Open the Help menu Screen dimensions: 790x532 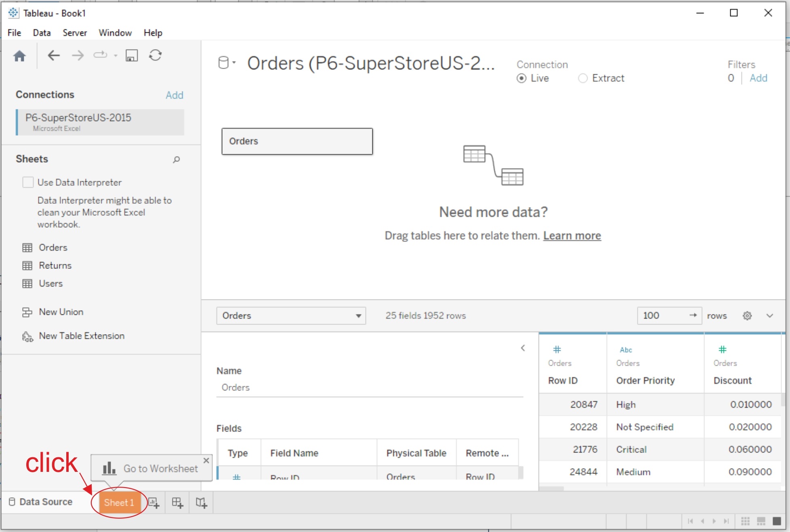point(153,33)
